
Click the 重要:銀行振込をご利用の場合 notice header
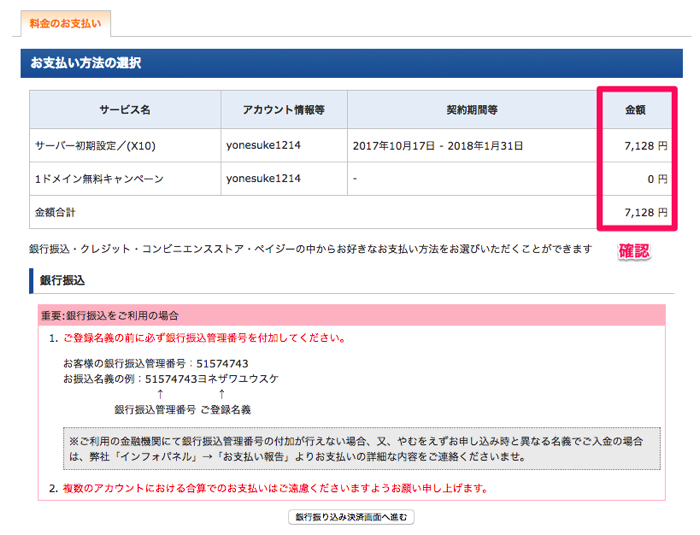[352, 315]
